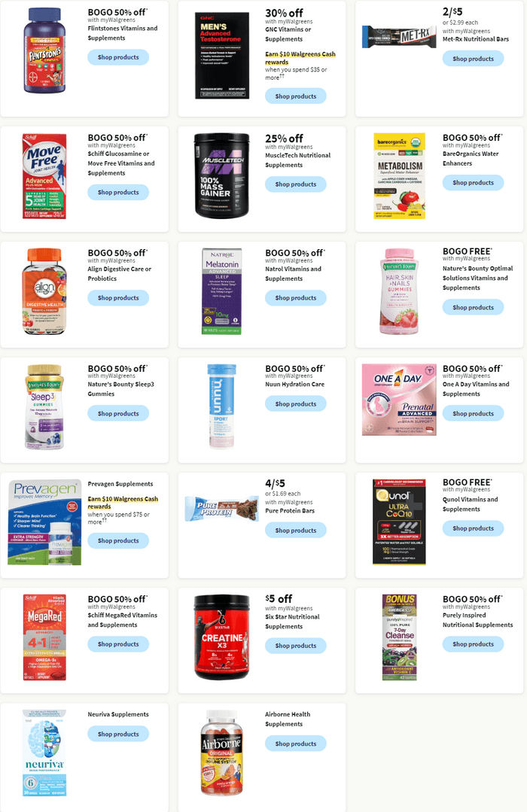This screenshot has width=527, height=812.
Task: Open the Align Digestive Health bottle image
Action: 44,291
